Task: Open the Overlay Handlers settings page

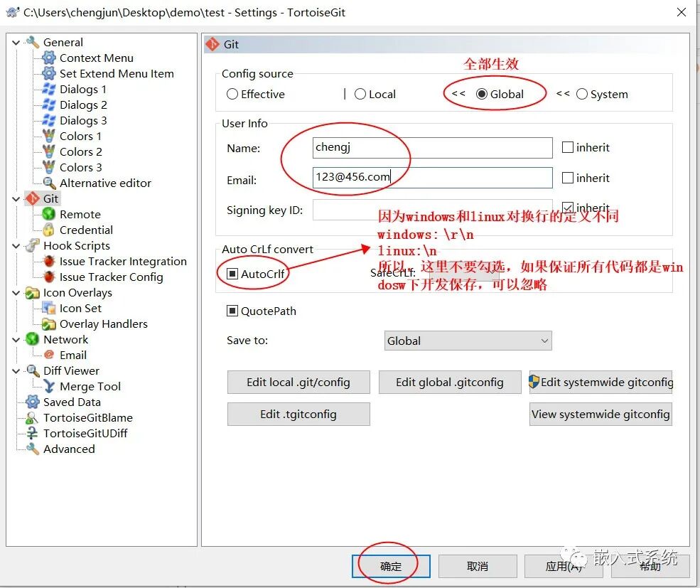Action: 104,324
